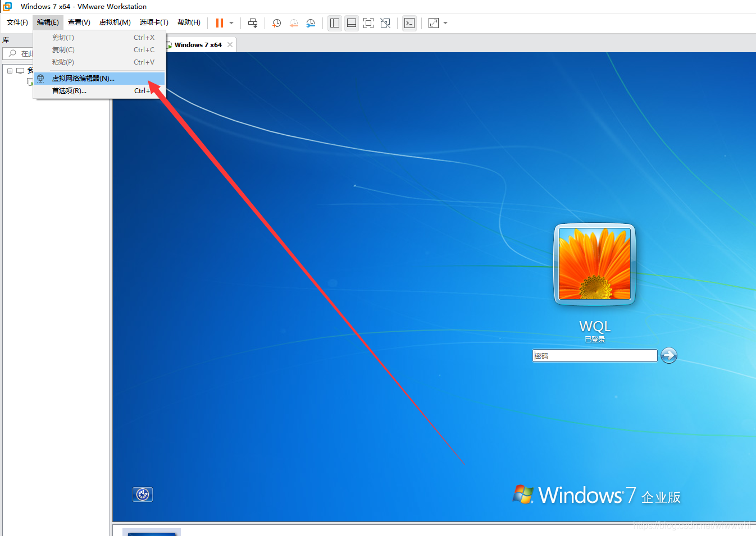Click the password input field
The image size is (756, 536).
click(595, 356)
